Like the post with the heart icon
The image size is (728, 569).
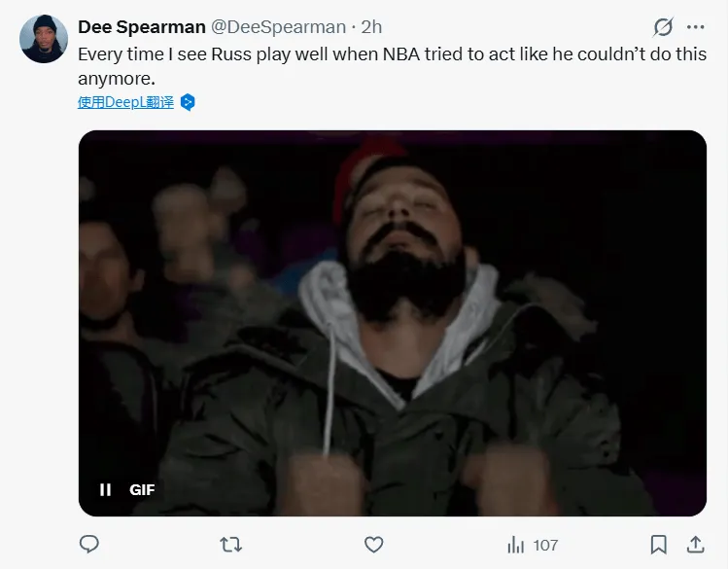pos(373,544)
